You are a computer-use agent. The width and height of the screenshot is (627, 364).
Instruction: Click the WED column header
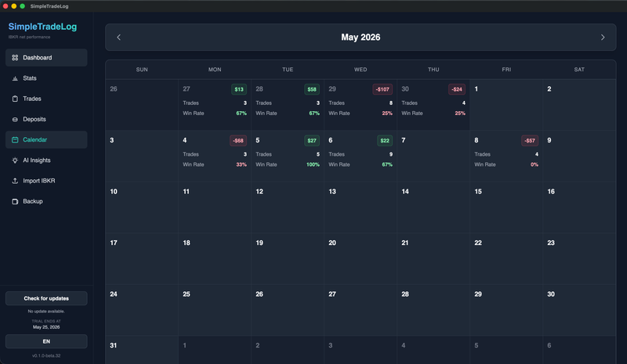361,70
